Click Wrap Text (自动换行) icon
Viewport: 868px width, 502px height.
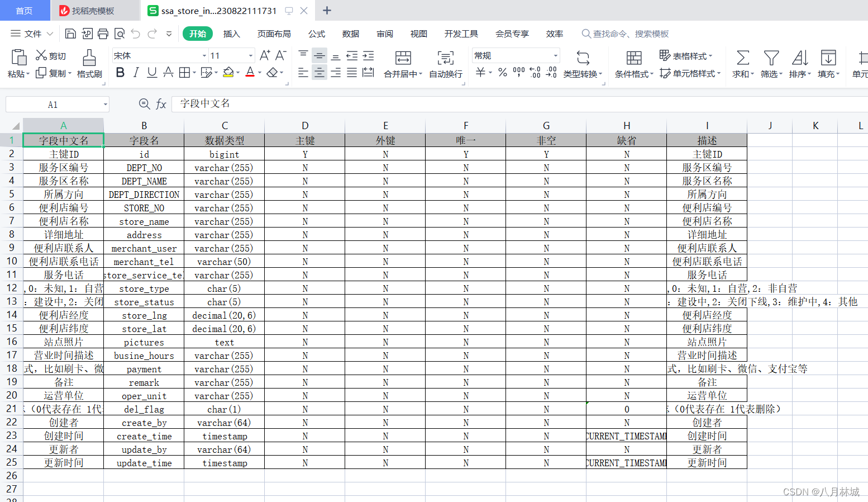click(x=445, y=58)
